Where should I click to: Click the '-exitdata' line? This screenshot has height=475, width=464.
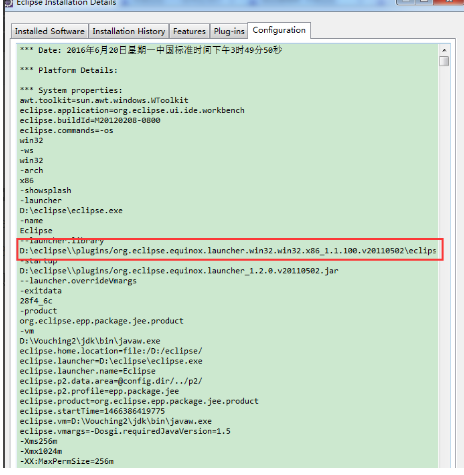point(41,291)
